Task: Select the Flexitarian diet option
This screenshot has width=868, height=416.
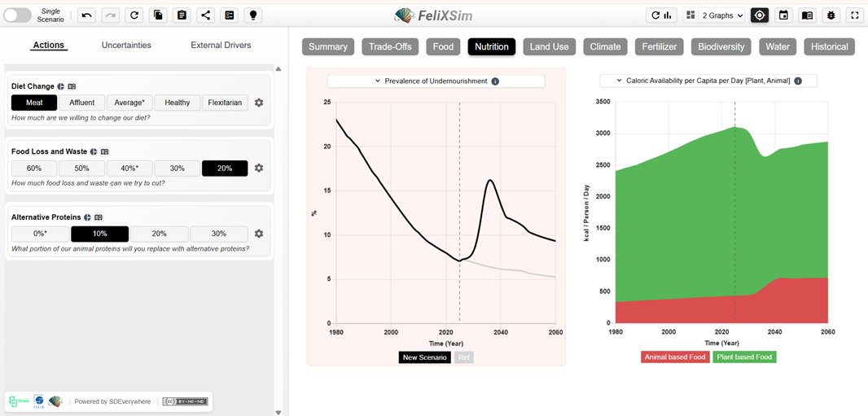Action: (x=225, y=103)
